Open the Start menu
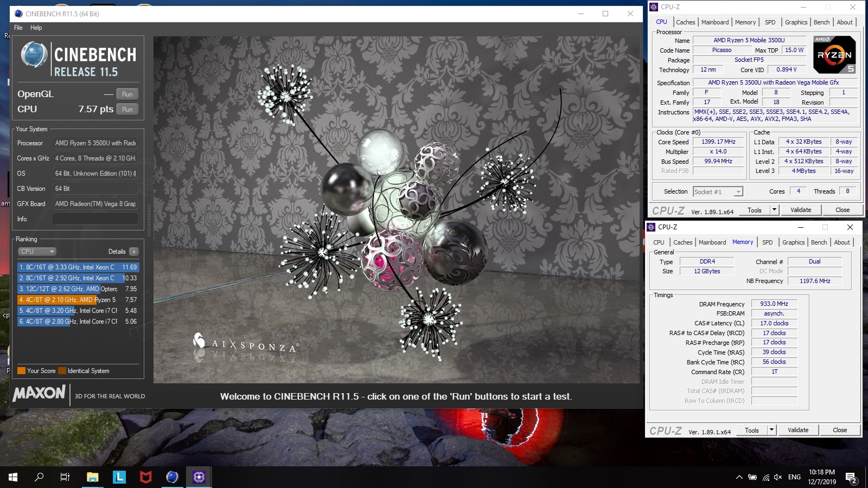 click(13, 477)
